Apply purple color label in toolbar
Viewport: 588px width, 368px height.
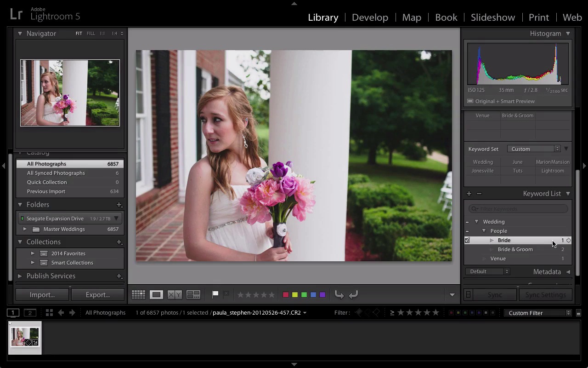322,295
